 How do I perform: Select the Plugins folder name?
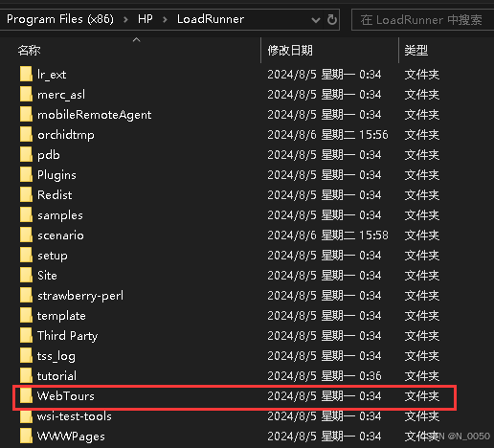(x=56, y=175)
